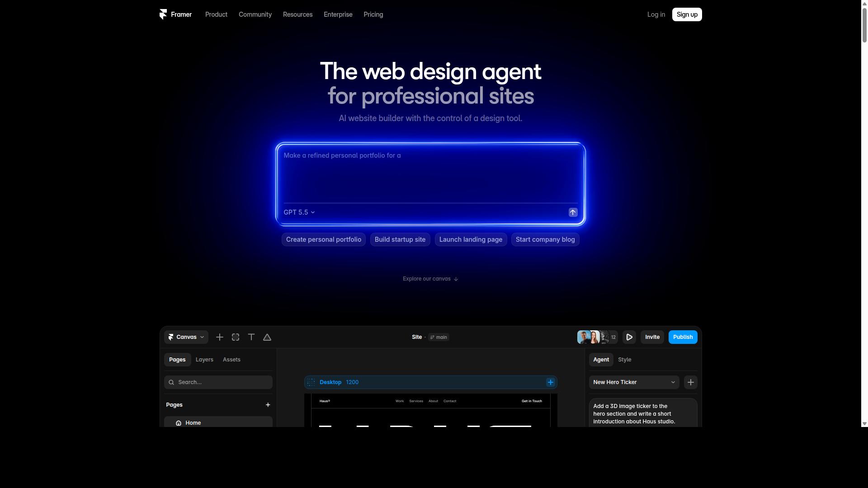Click the plus insert tool in canvas toolbar
The width and height of the screenshot is (868, 488).
(x=220, y=337)
